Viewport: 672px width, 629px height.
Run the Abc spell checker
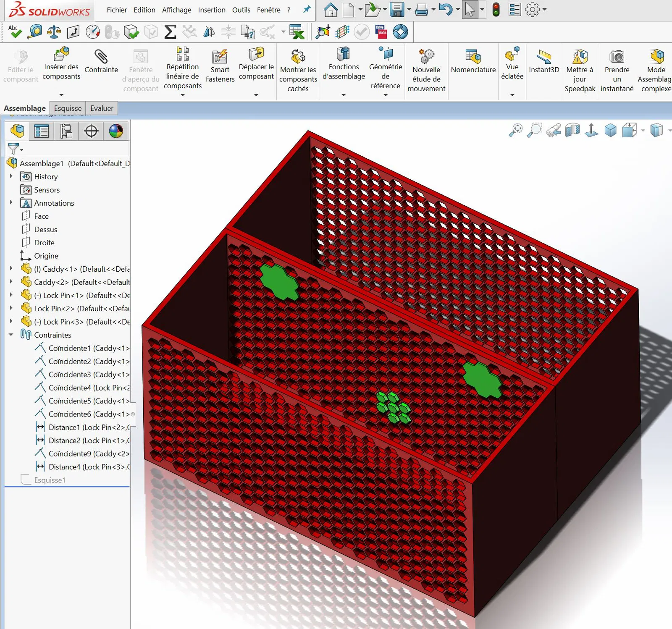click(15, 32)
